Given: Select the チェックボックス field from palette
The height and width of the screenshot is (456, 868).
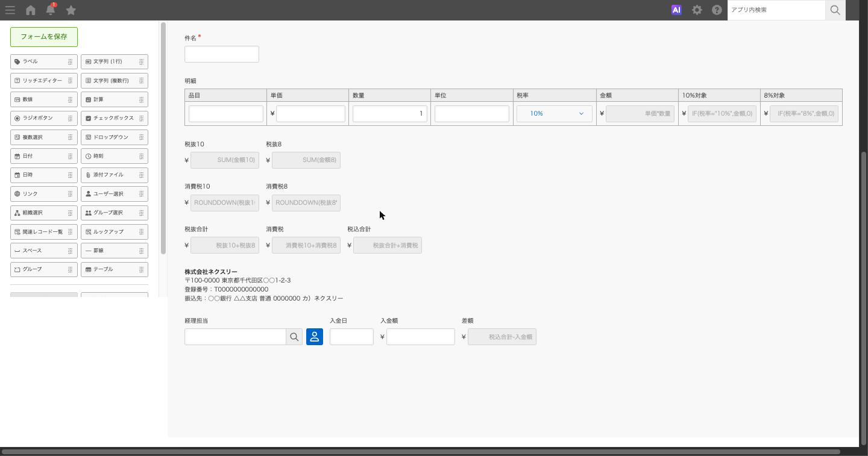Looking at the screenshot, I should click(x=115, y=118).
